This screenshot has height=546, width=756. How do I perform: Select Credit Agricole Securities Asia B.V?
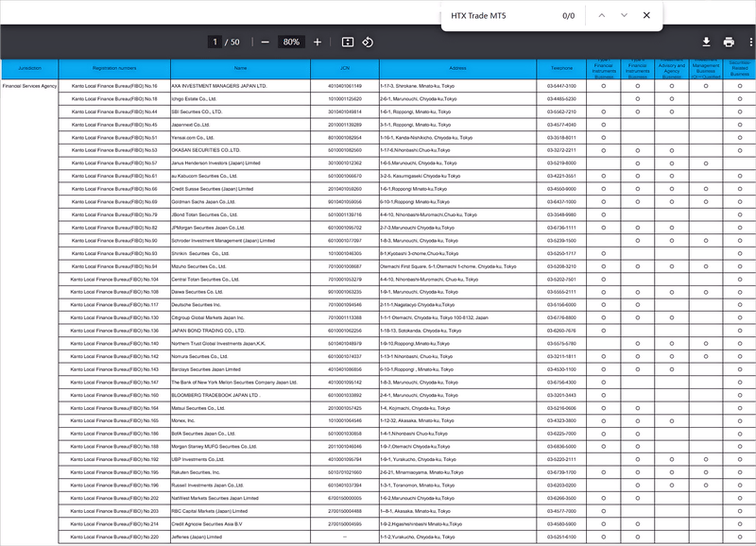point(207,524)
